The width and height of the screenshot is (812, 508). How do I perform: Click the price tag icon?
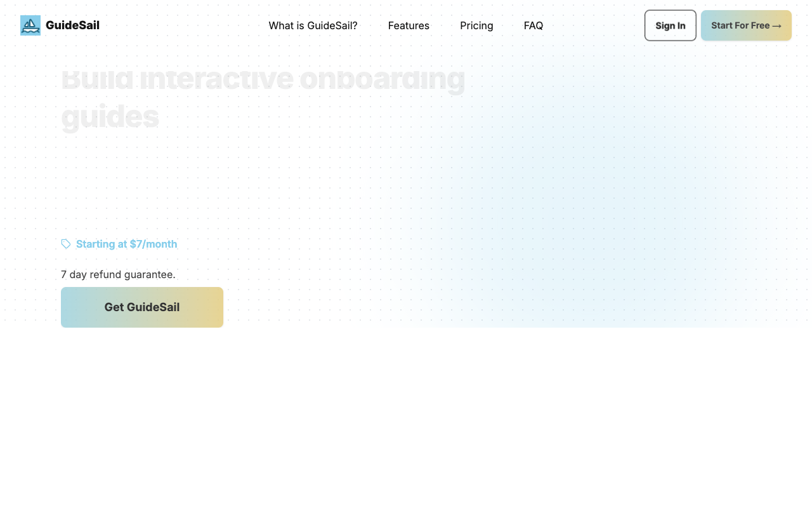[66, 244]
